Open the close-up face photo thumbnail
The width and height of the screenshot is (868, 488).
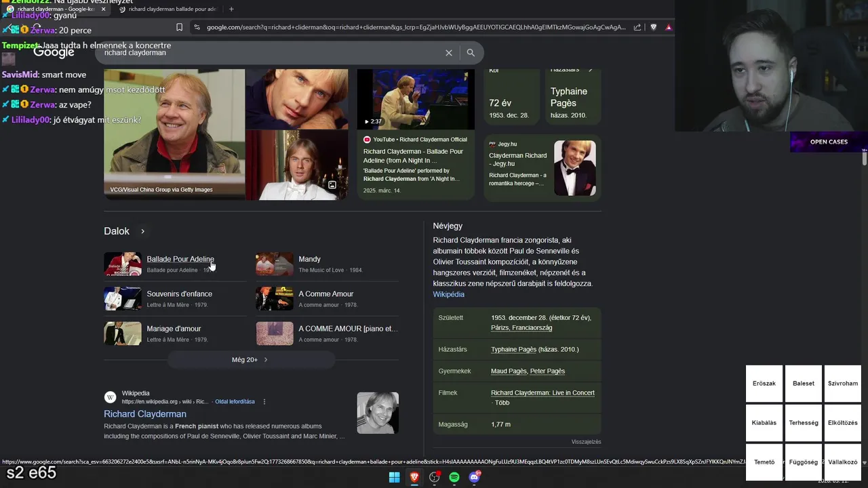297,99
